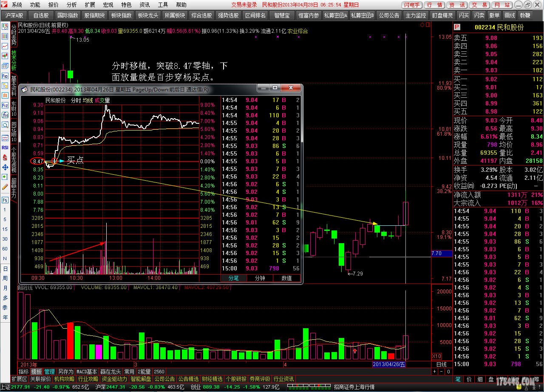Screen dimensions: 544x392
Task: Click the RSI indicator icon in left sidebar
Action: (x=5, y=148)
